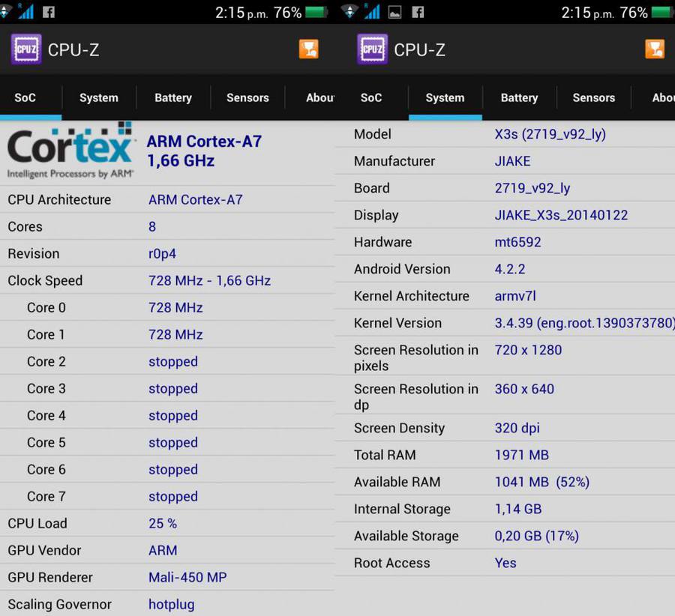This screenshot has height=616, width=675.
Task: Tap Cores value '8'
Action: coord(152,227)
